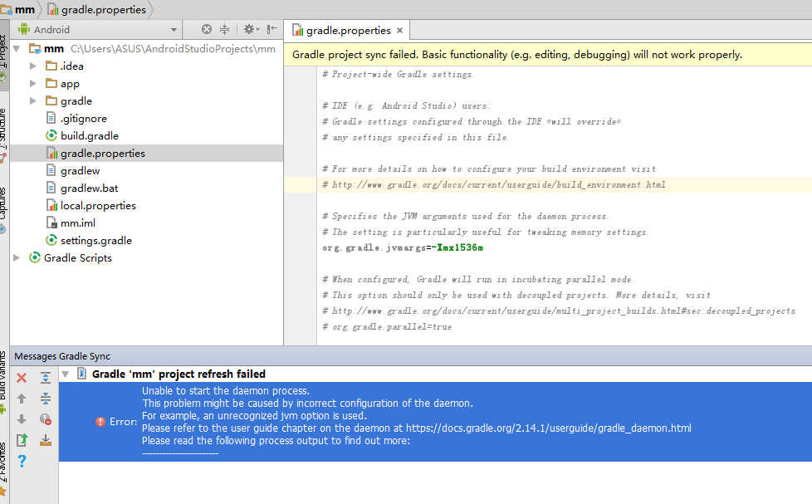Click the gradle folder icon
This screenshot has height=504, width=812.
(x=51, y=100)
